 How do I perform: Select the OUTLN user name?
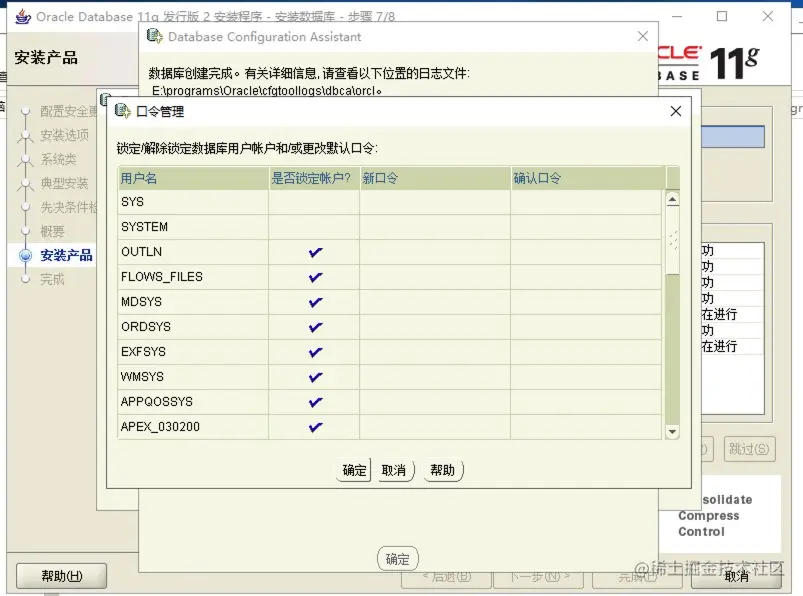tap(141, 252)
